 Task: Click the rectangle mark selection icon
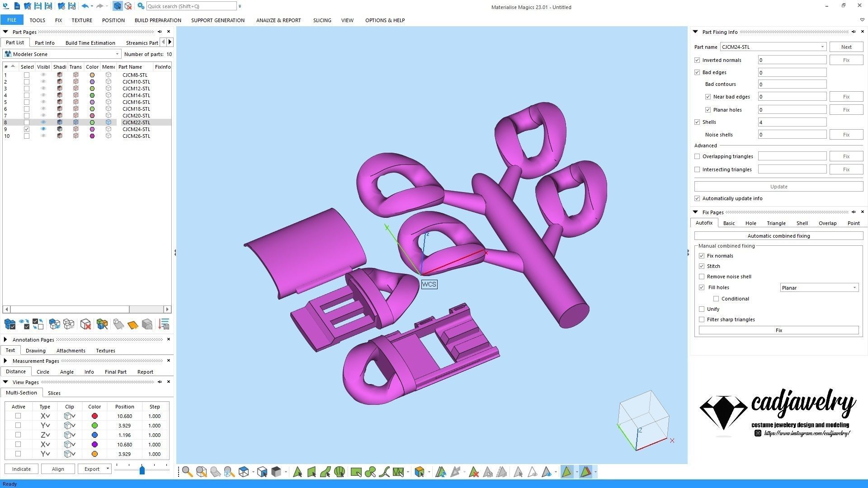(356, 472)
